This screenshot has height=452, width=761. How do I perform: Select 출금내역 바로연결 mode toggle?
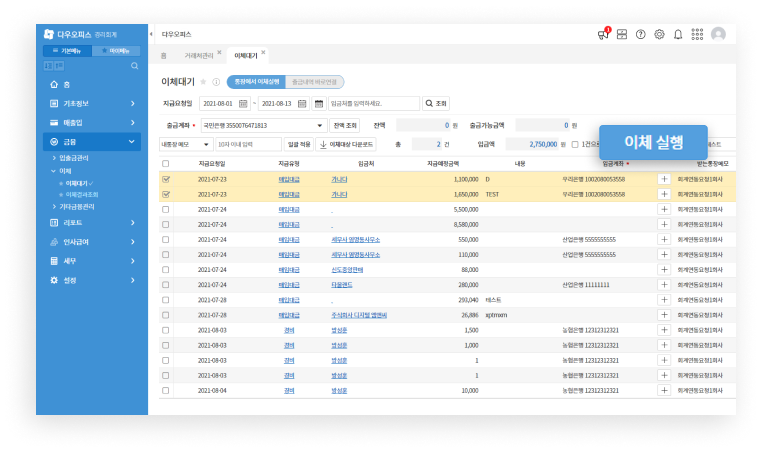tap(314, 82)
